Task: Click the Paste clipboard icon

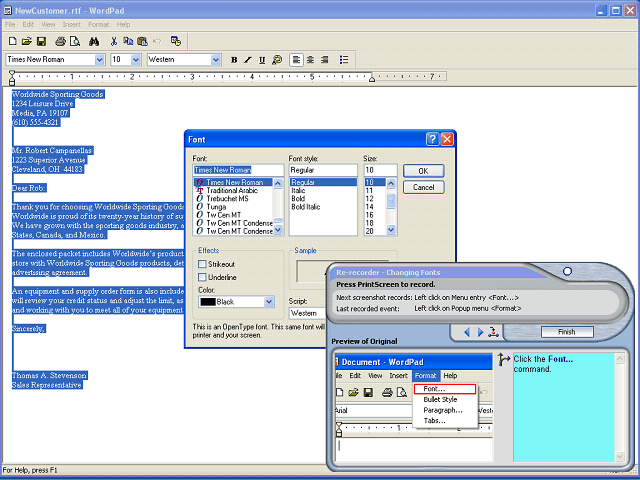Action: [x=142, y=41]
